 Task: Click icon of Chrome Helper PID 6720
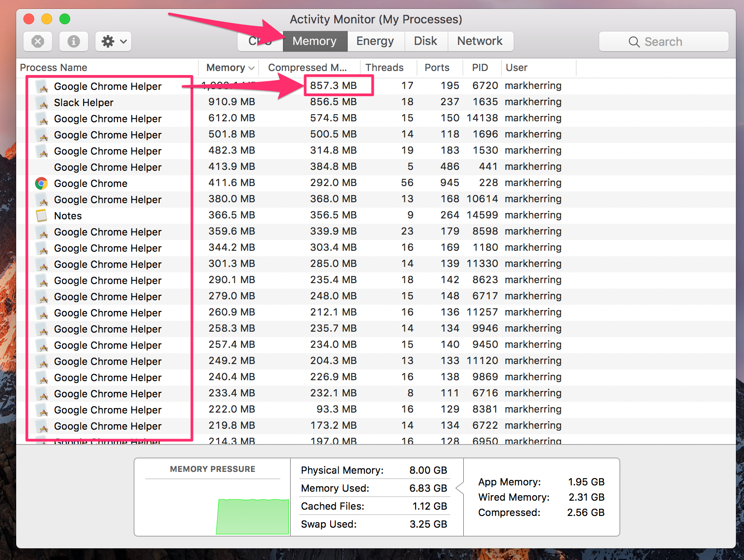click(42, 86)
